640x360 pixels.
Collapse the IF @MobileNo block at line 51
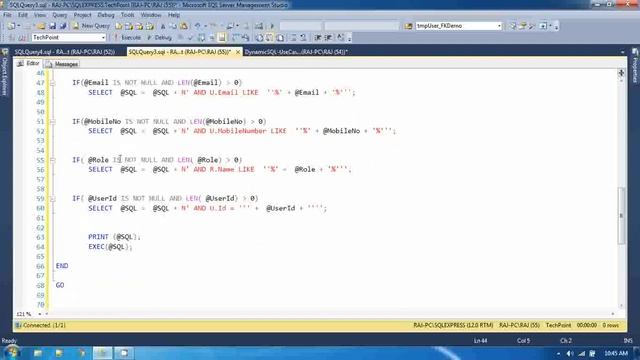click(53, 122)
